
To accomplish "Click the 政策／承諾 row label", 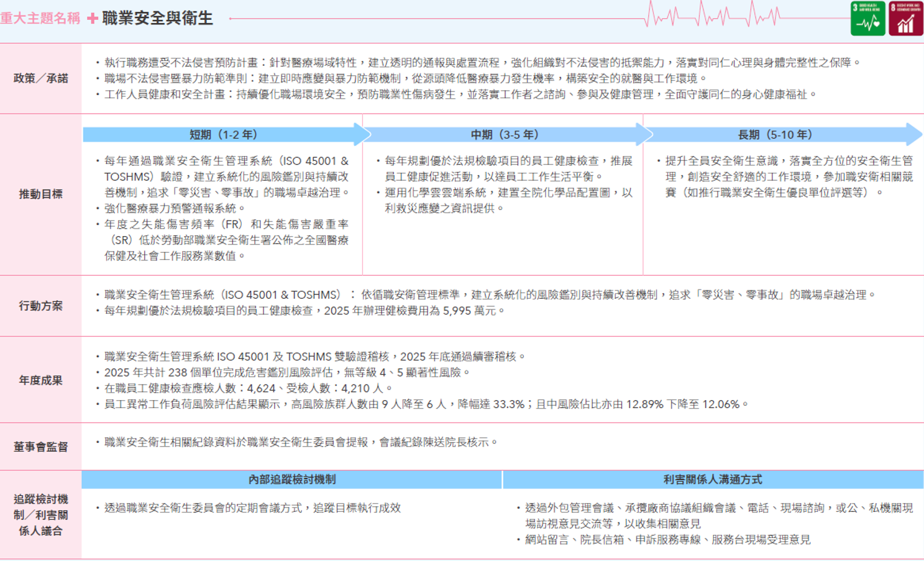I will [41, 79].
